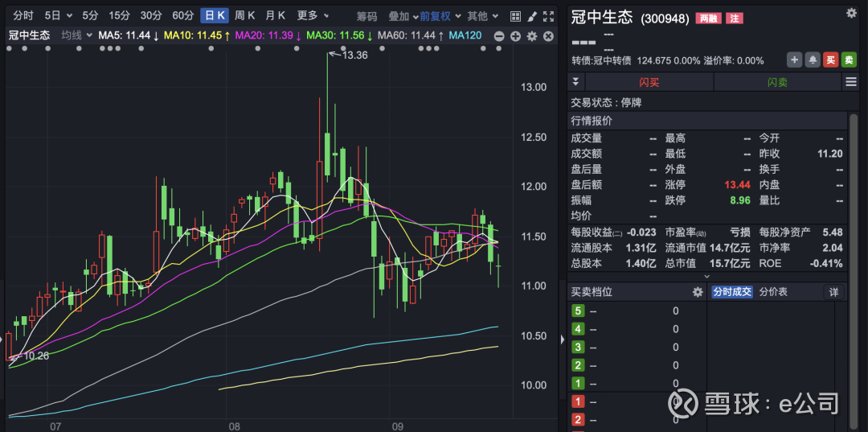Image resolution: width=868 pixels, height=432 pixels.
Task: Click the green 卖 sell icon
Action: pos(849,60)
